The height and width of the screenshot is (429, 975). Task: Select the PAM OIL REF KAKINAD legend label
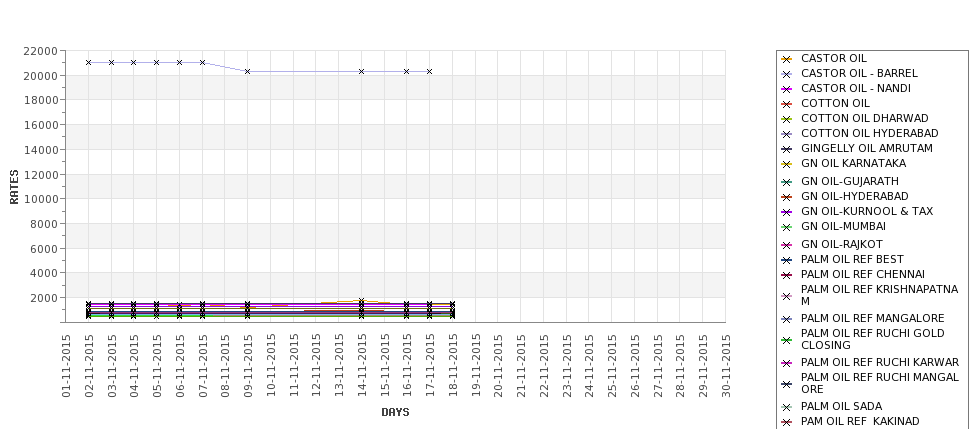[x=860, y=422]
